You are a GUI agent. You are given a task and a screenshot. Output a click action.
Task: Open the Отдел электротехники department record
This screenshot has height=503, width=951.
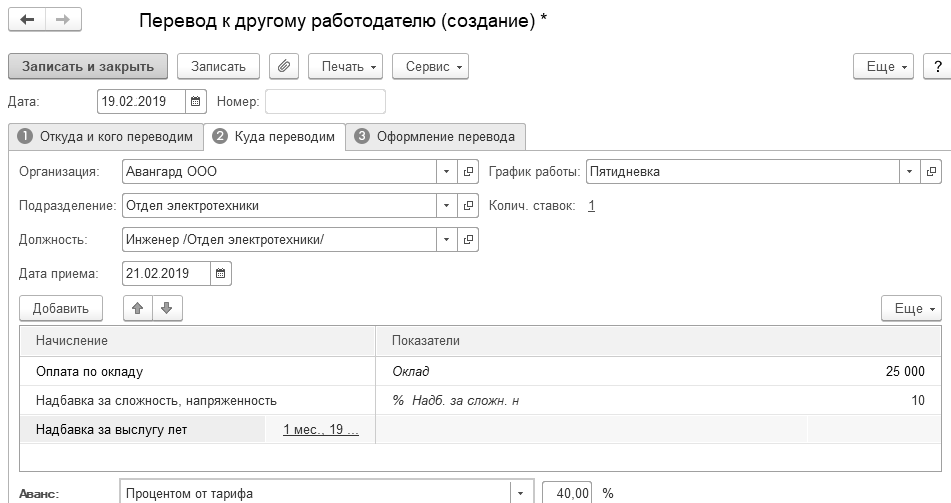[468, 206]
